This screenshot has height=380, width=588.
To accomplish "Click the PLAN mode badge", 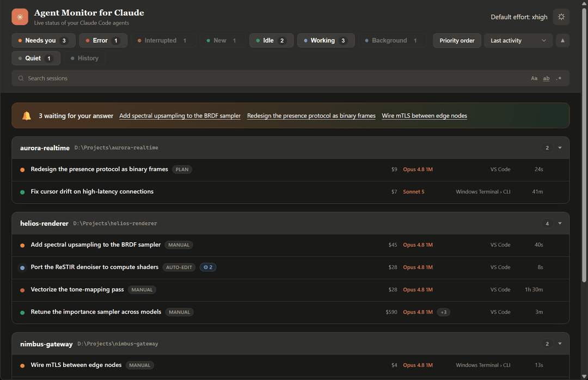I will pos(182,169).
